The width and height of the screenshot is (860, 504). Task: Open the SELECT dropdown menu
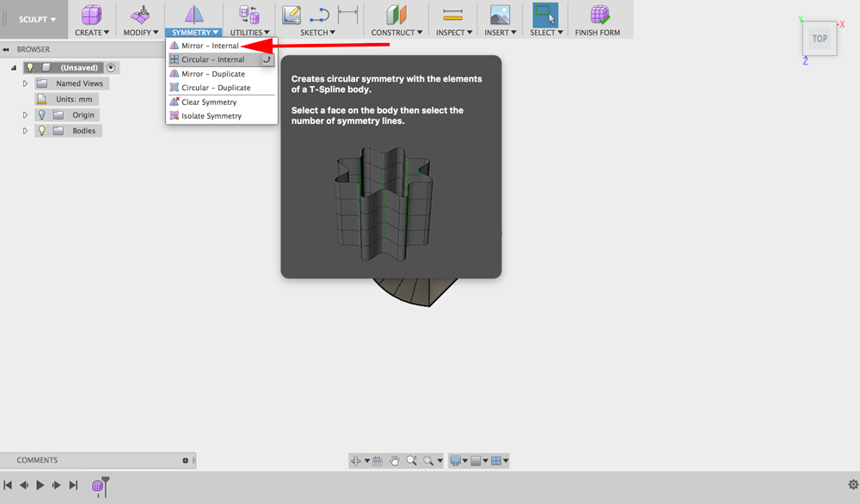point(546,33)
